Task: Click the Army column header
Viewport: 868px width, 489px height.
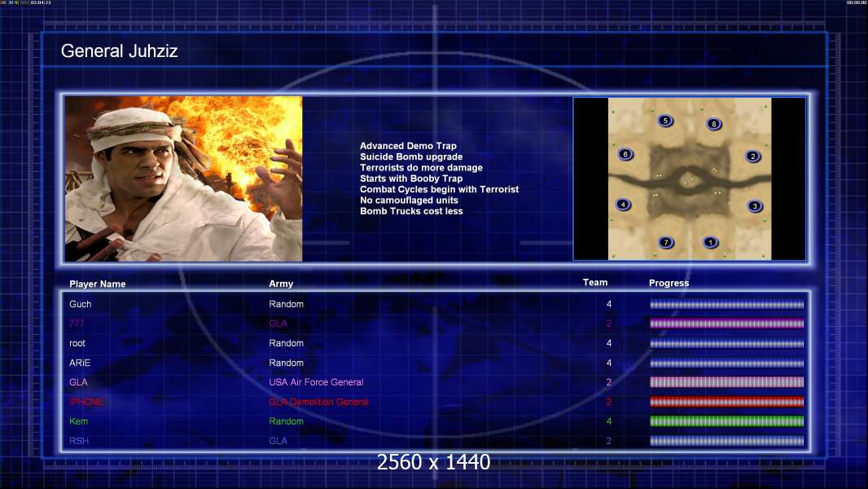Action: tap(281, 284)
